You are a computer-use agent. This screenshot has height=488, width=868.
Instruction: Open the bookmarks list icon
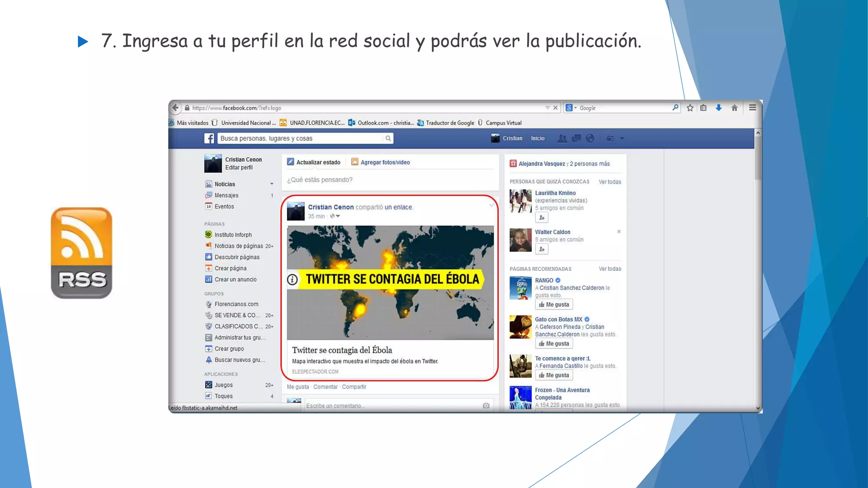[704, 108]
